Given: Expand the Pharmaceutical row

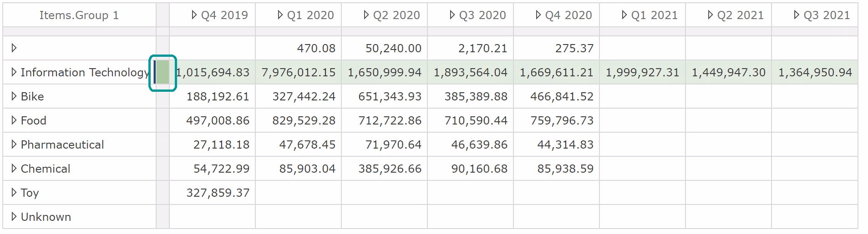Looking at the screenshot, I should [14, 144].
